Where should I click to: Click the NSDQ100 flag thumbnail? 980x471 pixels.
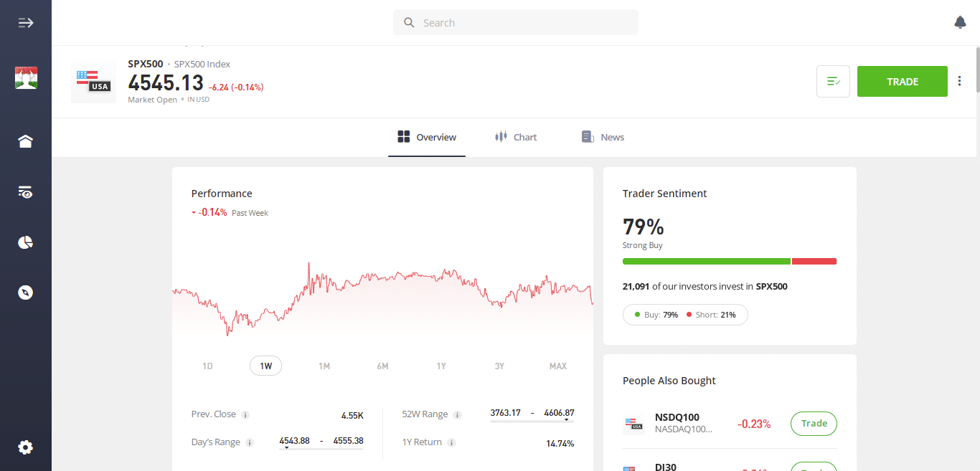point(634,424)
